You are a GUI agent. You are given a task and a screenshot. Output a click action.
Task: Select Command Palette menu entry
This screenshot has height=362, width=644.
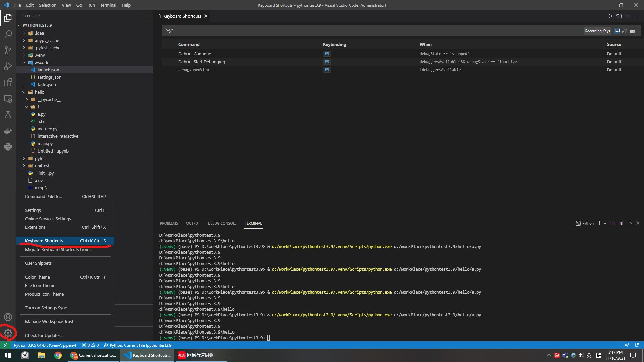65,196
